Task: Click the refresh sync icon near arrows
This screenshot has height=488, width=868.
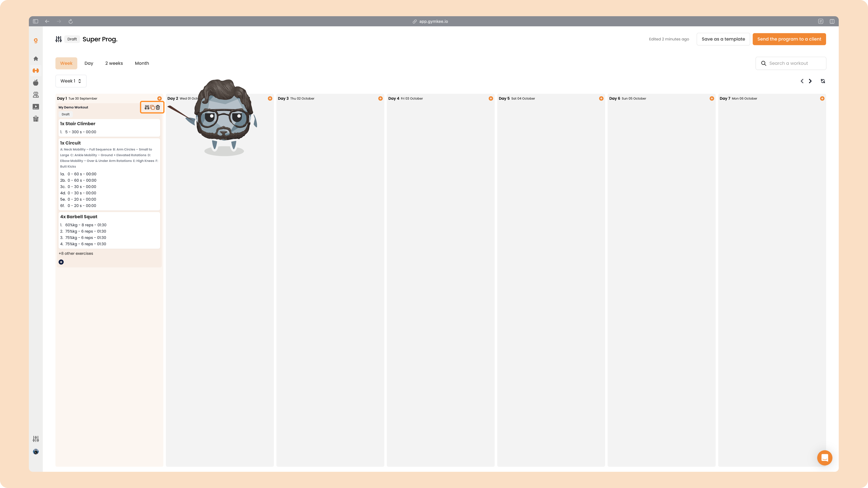Action: coord(823,81)
